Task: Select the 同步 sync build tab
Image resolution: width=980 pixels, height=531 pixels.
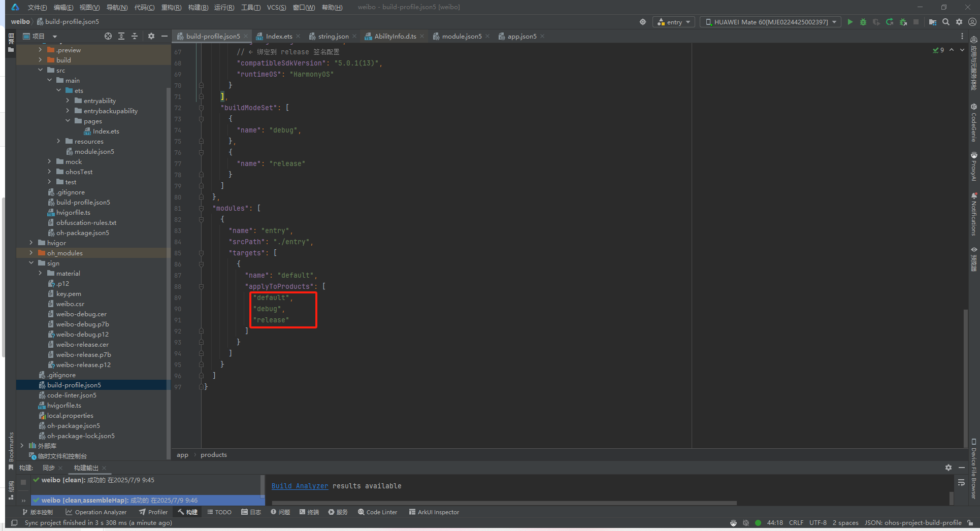Action: (x=49, y=468)
